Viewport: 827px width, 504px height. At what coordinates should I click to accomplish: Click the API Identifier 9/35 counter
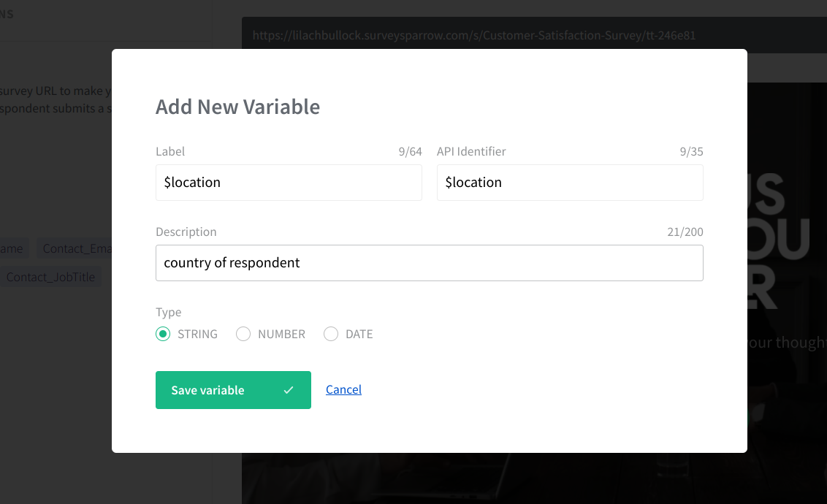pos(691,152)
